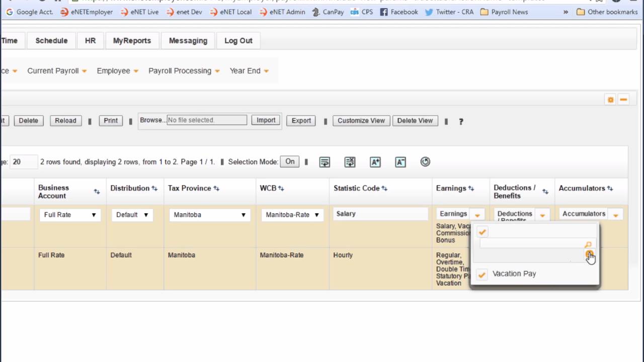Click the orange round icon under the cursor
The height and width of the screenshot is (362, 644).
pos(589,254)
